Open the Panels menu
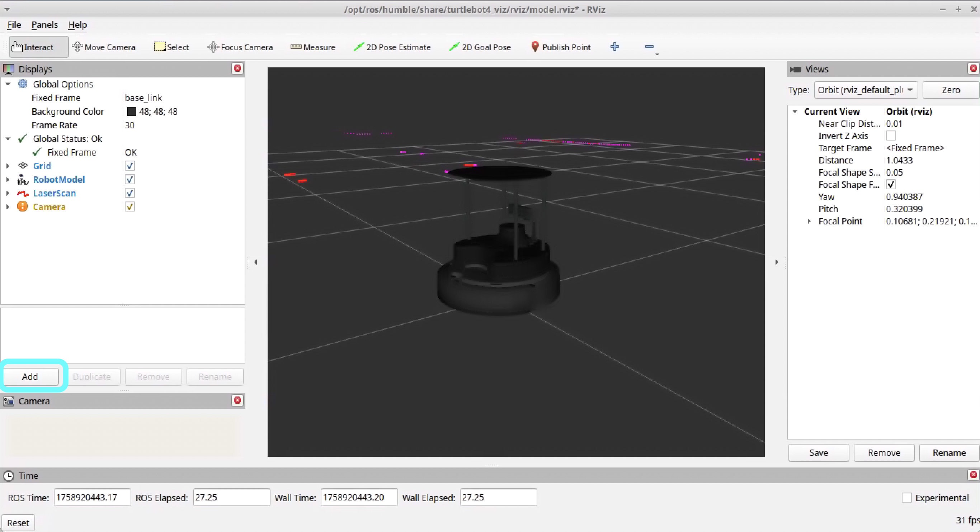 [x=44, y=25]
